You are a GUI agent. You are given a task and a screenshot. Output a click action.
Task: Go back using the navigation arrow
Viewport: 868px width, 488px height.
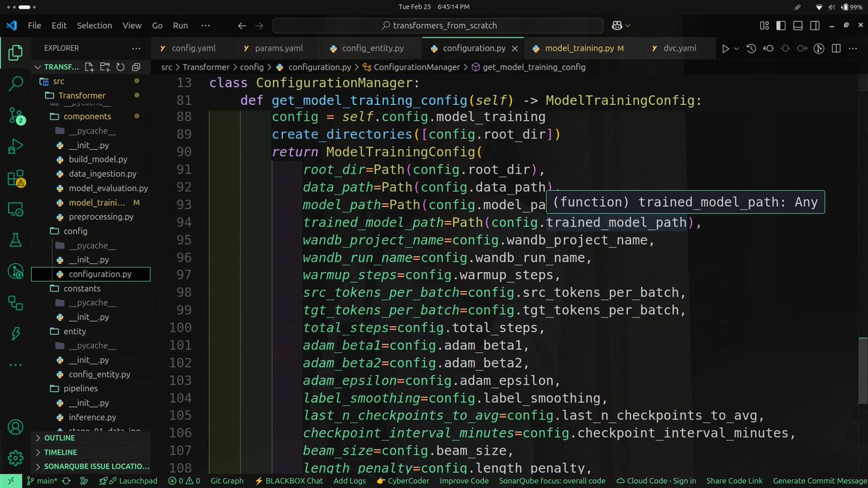242,25
